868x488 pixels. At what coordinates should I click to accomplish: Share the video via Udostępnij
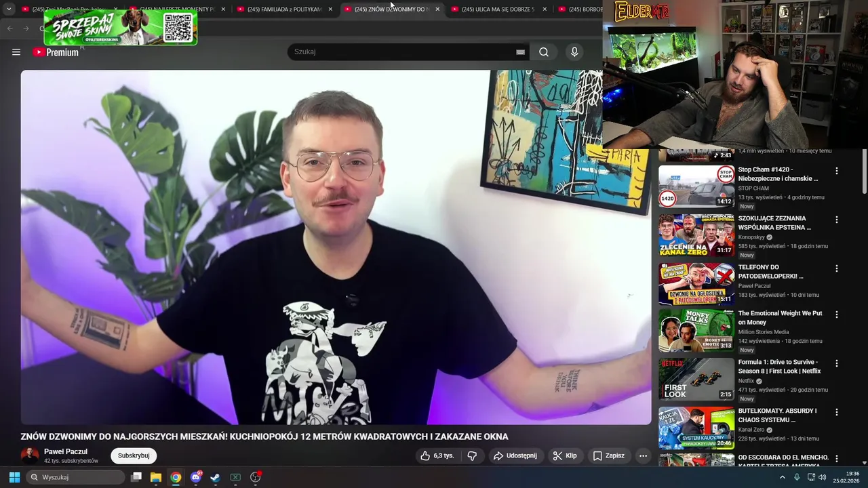(x=515, y=455)
